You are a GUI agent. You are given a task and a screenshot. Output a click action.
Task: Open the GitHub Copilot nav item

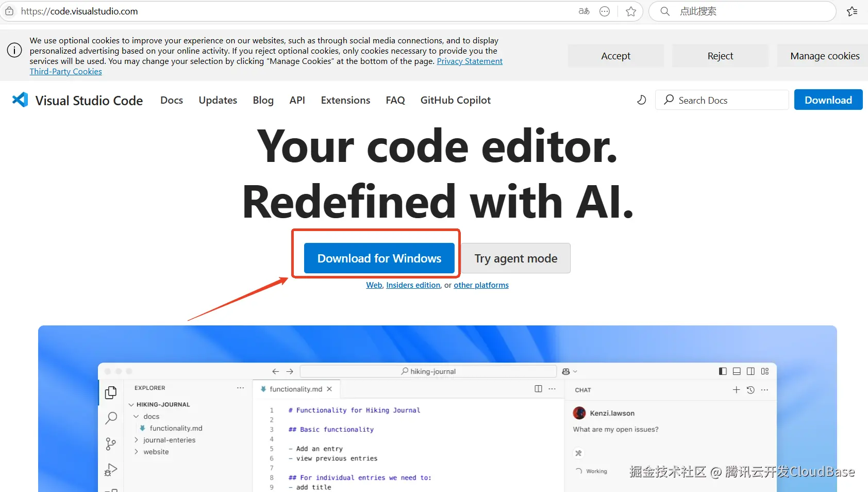coord(456,100)
